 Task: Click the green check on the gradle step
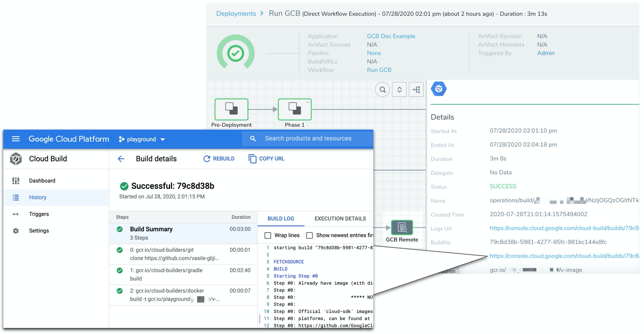(x=120, y=270)
